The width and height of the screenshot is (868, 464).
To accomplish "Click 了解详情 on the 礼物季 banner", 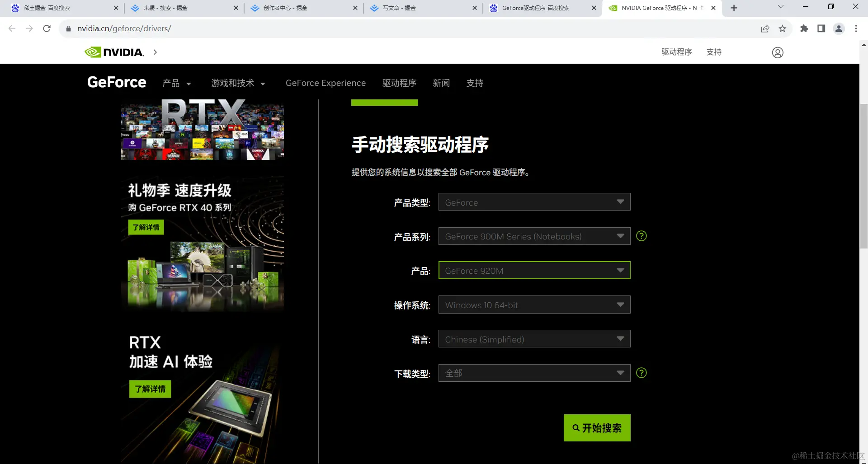I will 146,227.
